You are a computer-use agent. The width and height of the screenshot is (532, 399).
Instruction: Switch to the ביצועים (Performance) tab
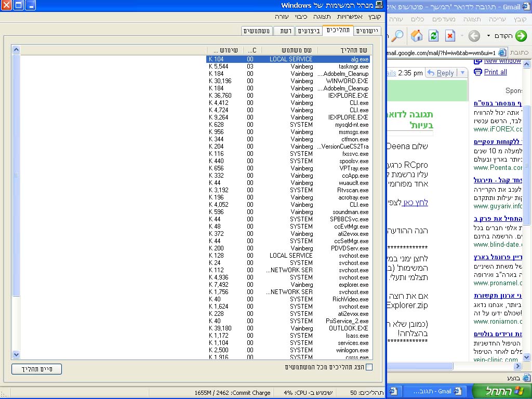309,31
